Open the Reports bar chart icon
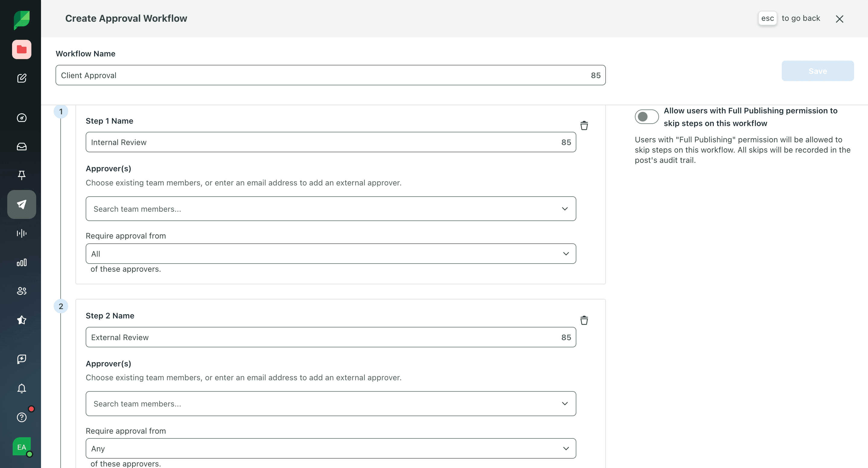Screen dimensions: 868x468 [22, 262]
